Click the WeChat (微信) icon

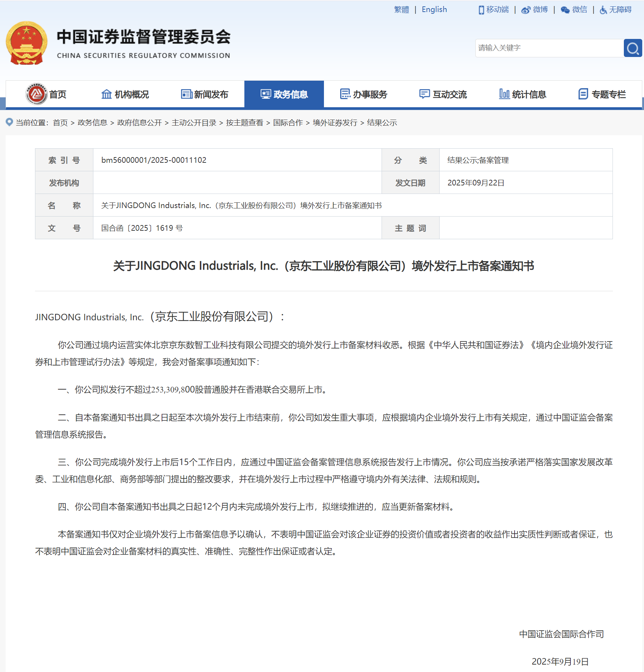point(565,10)
